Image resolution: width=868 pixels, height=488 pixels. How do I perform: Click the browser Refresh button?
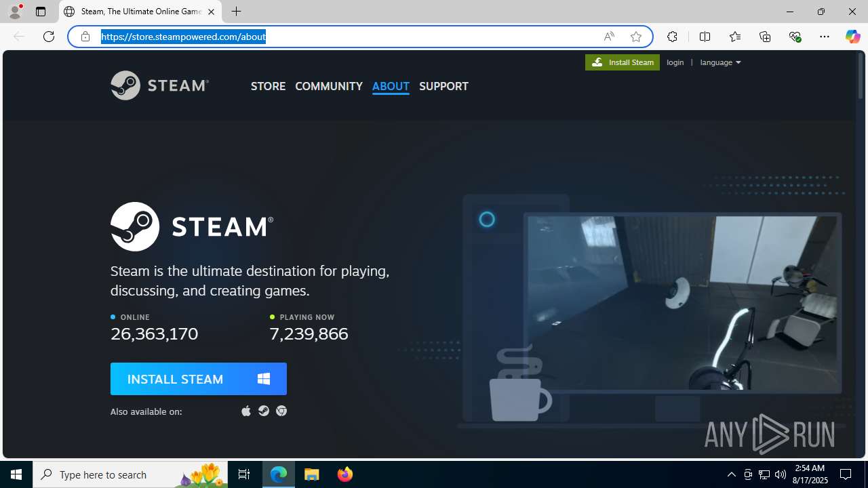tap(49, 37)
